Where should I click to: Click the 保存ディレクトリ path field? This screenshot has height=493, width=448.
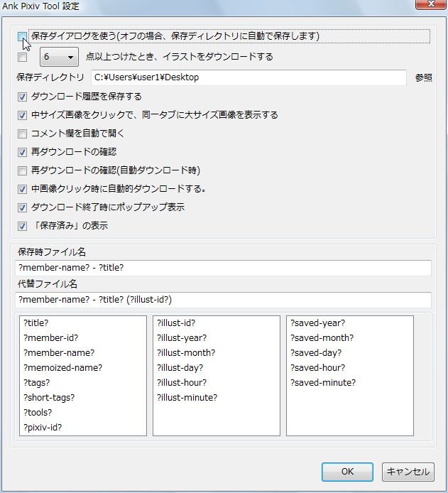point(248,77)
